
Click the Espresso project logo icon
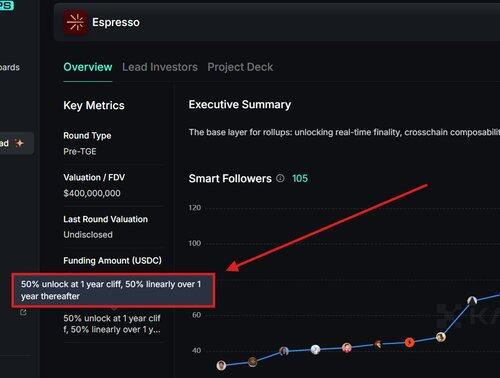(x=76, y=22)
